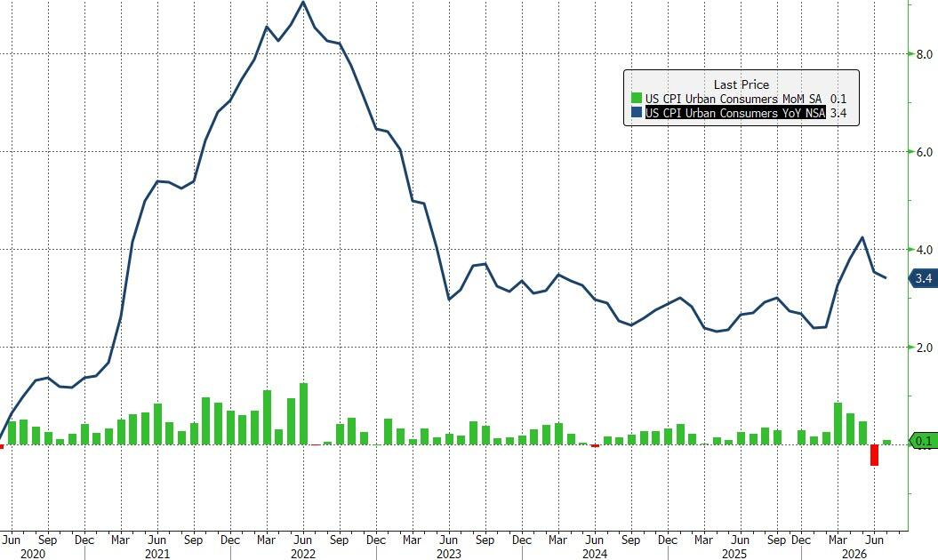This screenshot has width=938, height=560.
Task: Click the 3.4 value in the legend box
Action: [x=838, y=113]
